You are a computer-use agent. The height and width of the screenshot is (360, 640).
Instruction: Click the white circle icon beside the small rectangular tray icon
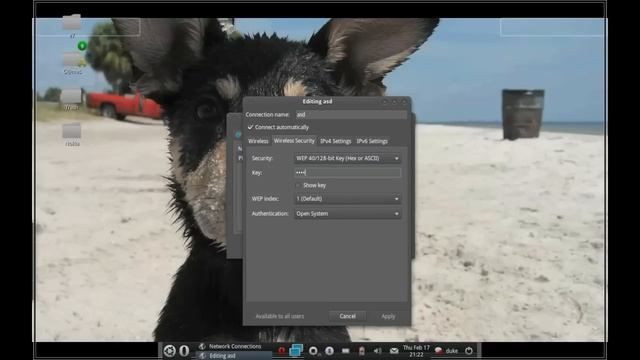pos(329,351)
